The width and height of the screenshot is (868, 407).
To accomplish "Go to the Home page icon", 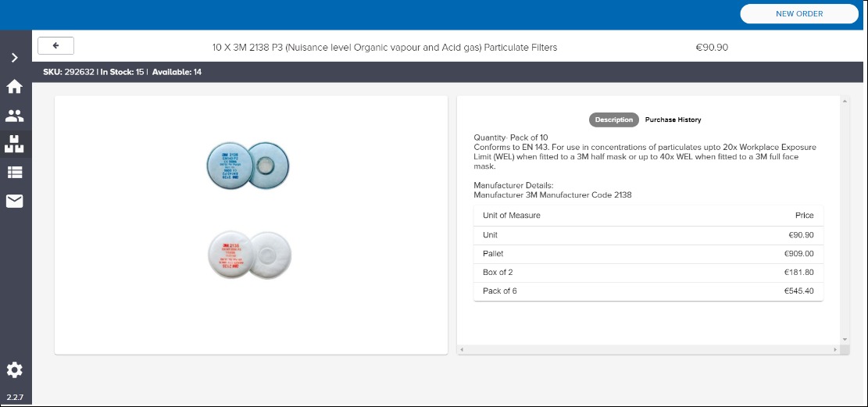I will point(15,87).
